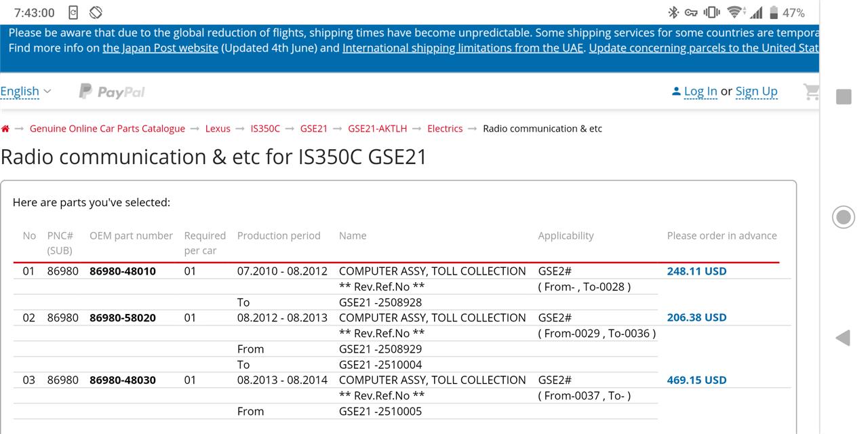The height and width of the screenshot is (434, 868).
Task: Click the 469.15 USD price
Action: 696,380
